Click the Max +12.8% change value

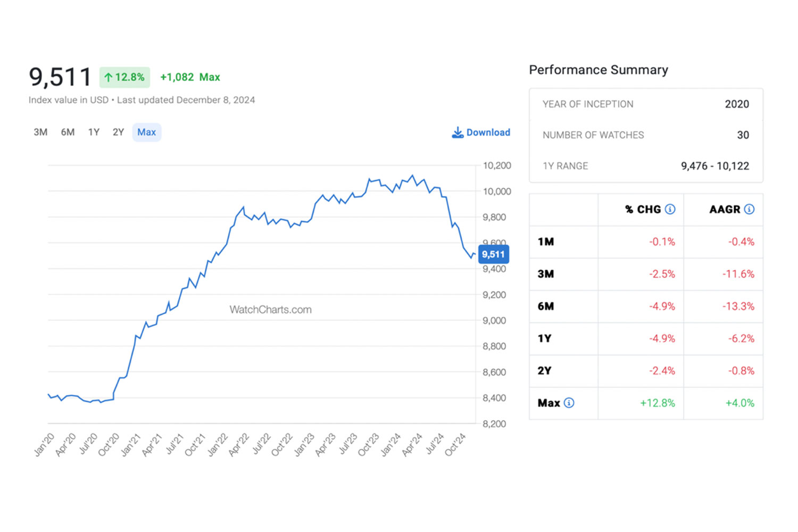[x=657, y=403]
